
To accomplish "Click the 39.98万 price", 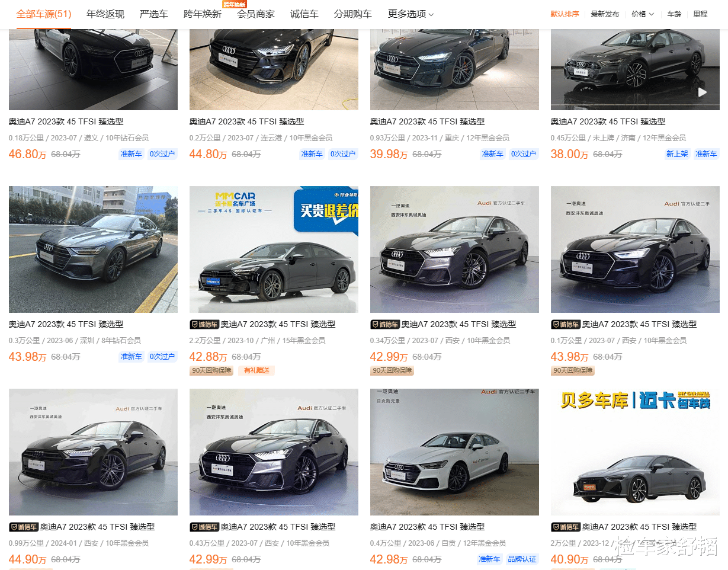I will tap(389, 154).
